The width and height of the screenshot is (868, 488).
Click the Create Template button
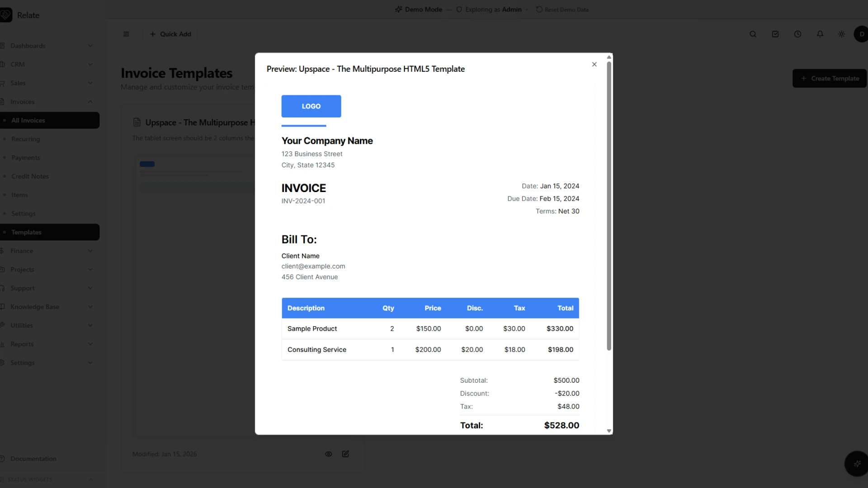click(x=830, y=78)
